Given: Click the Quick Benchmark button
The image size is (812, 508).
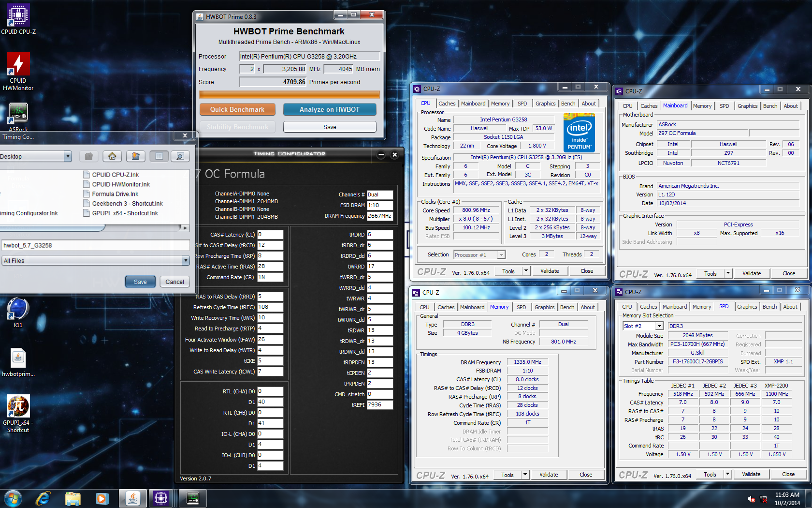Looking at the screenshot, I should pyautogui.click(x=237, y=109).
